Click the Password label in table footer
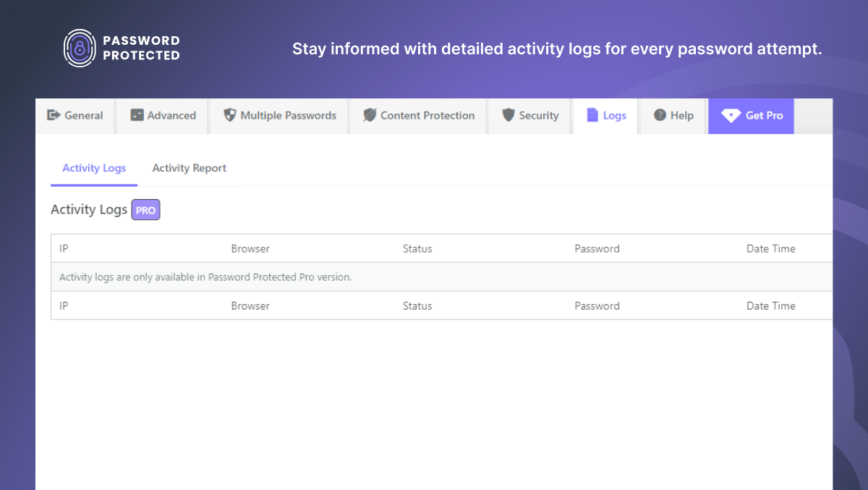 point(597,305)
